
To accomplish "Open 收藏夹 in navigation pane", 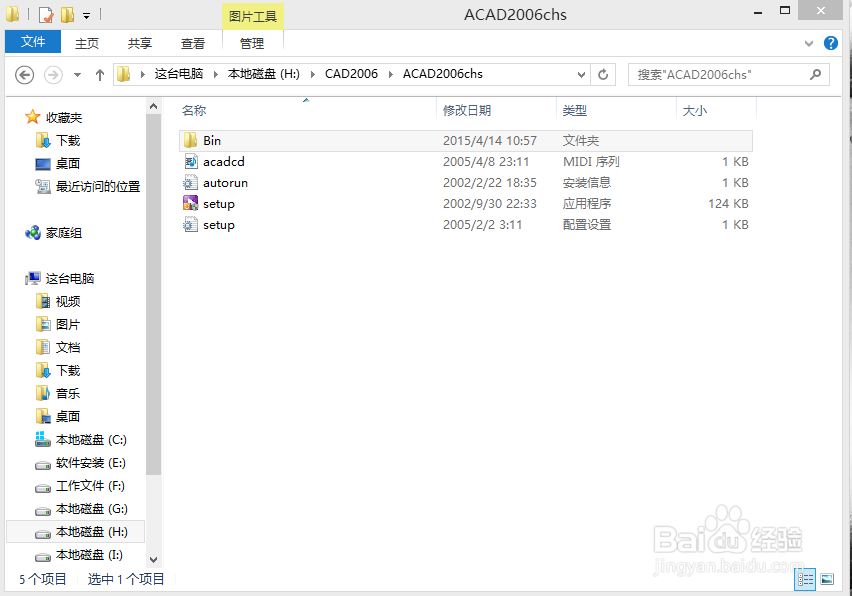I will (64, 117).
